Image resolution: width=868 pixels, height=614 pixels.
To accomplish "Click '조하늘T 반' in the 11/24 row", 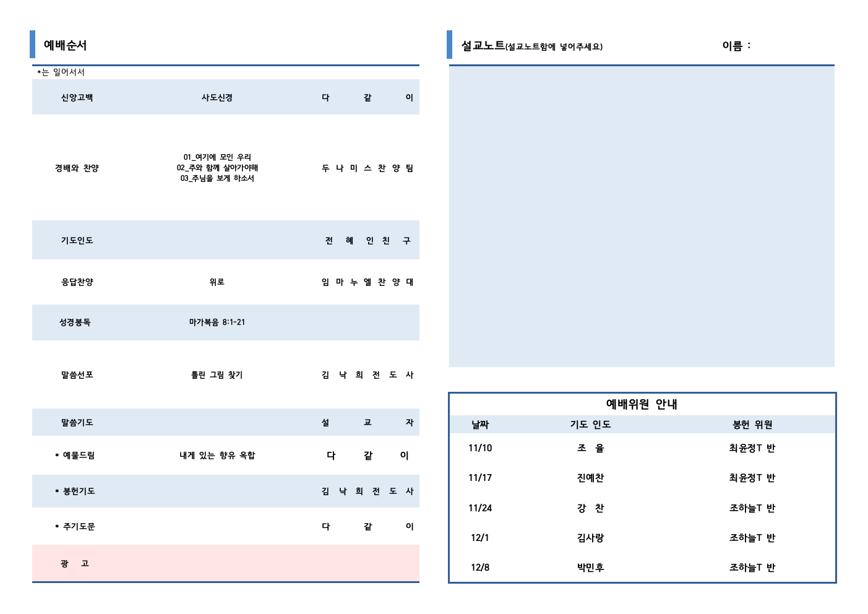I will [x=752, y=508].
